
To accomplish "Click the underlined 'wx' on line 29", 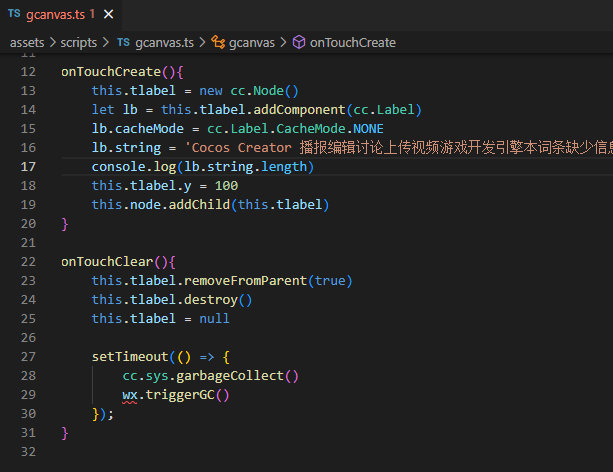I will coord(130,395).
